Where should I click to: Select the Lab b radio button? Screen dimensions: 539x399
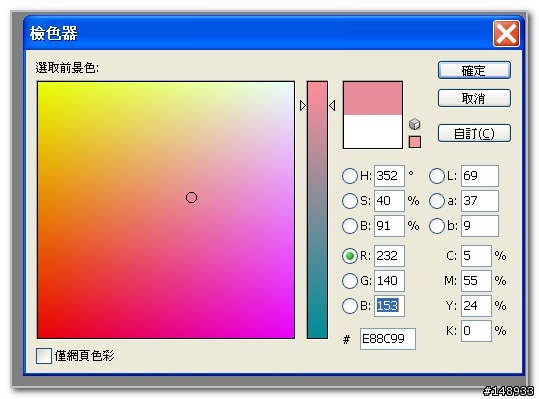(x=437, y=226)
